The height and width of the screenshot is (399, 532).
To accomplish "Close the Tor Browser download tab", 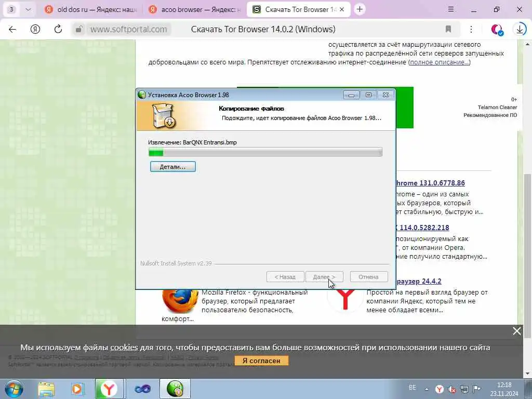I will (x=342, y=9).
